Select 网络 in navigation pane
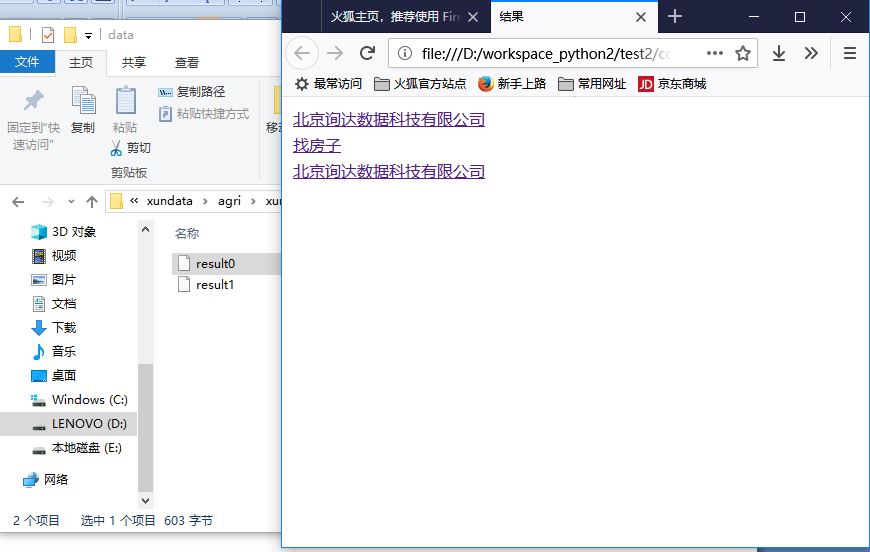The width and height of the screenshot is (870, 552). click(x=45, y=480)
